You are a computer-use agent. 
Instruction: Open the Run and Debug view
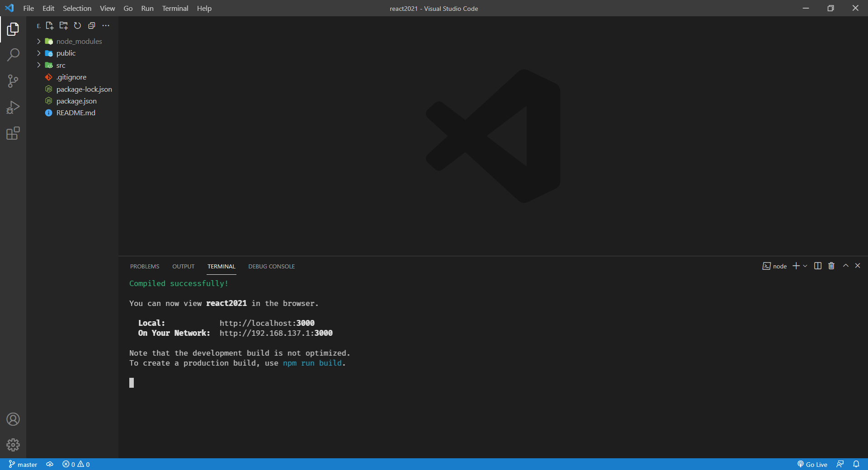pyautogui.click(x=13, y=108)
